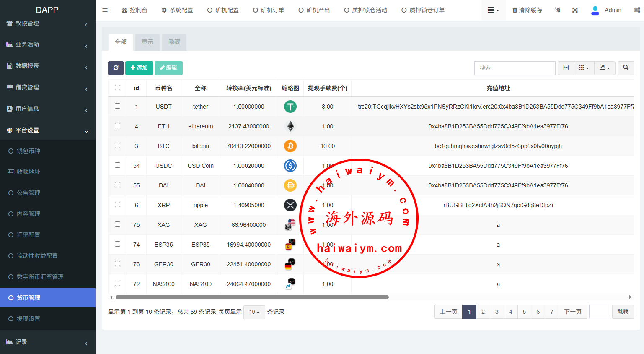
Task: Click the 清除缓存 trash button
Action: tap(527, 10)
